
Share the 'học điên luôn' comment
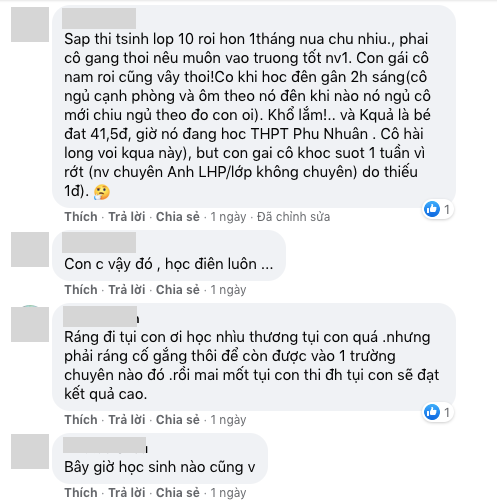pos(178,290)
